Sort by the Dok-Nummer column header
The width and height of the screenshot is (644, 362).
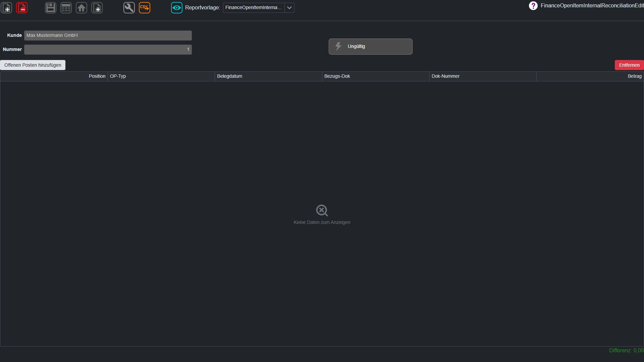[x=483, y=76]
